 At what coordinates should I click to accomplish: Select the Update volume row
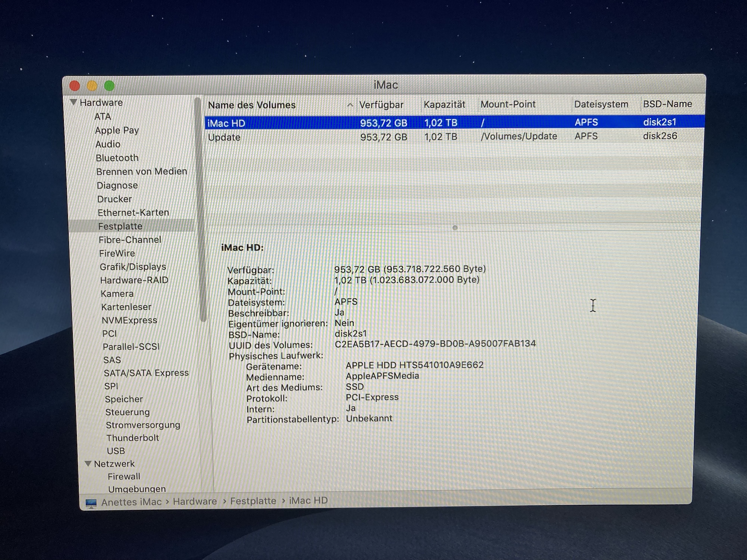[448, 137]
